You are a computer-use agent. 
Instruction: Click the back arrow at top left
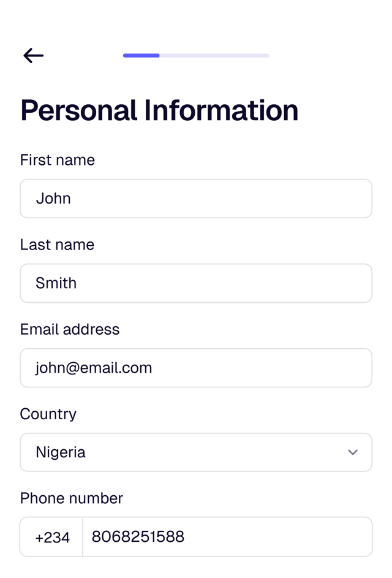(x=33, y=55)
